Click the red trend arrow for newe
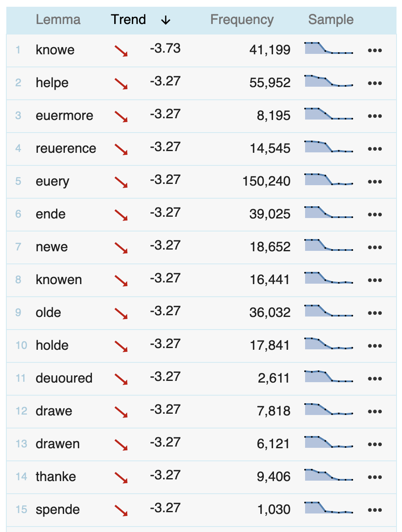The width and height of the screenshot is (402, 532). click(121, 248)
